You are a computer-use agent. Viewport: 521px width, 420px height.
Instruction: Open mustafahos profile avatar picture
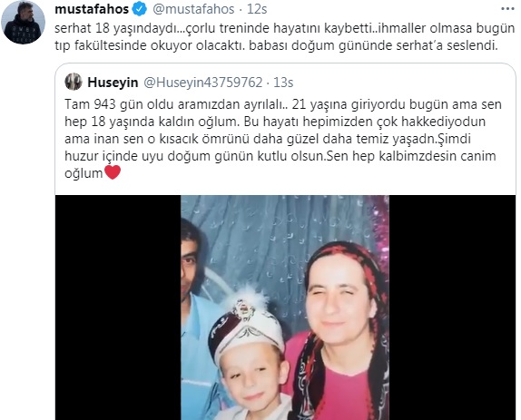coord(23,23)
